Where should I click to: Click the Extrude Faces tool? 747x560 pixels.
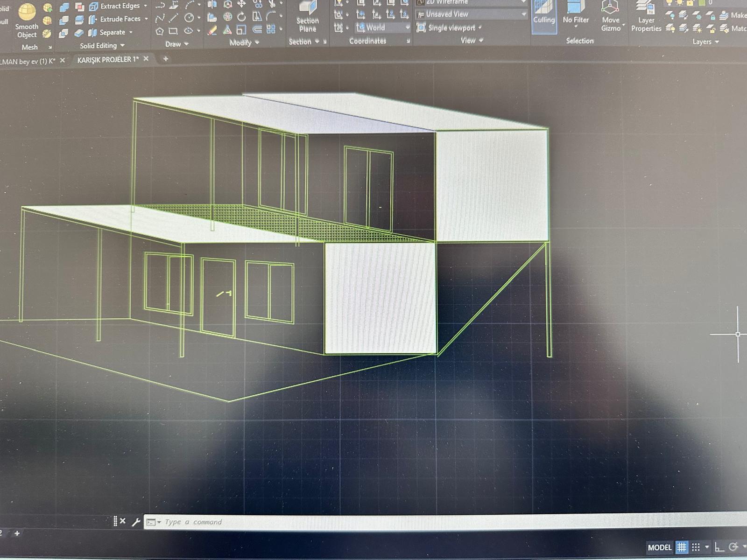tap(119, 19)
